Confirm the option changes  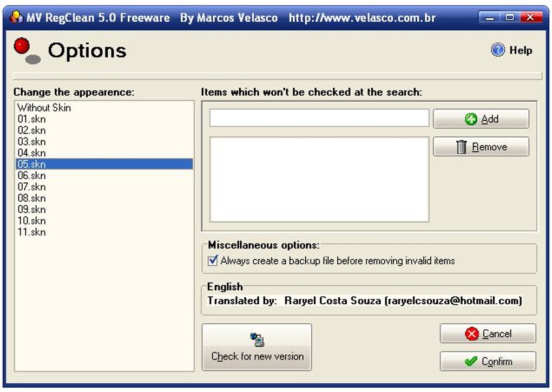(x=488, y=361)
